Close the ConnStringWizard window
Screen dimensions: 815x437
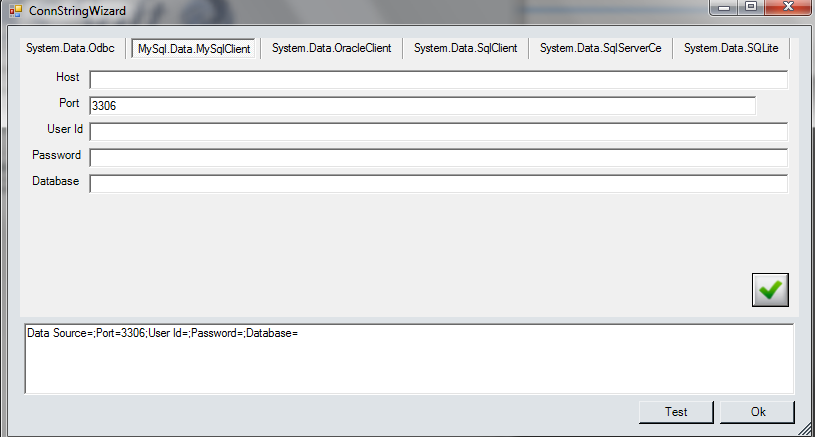pyautogui.click(x=788, y=7)
